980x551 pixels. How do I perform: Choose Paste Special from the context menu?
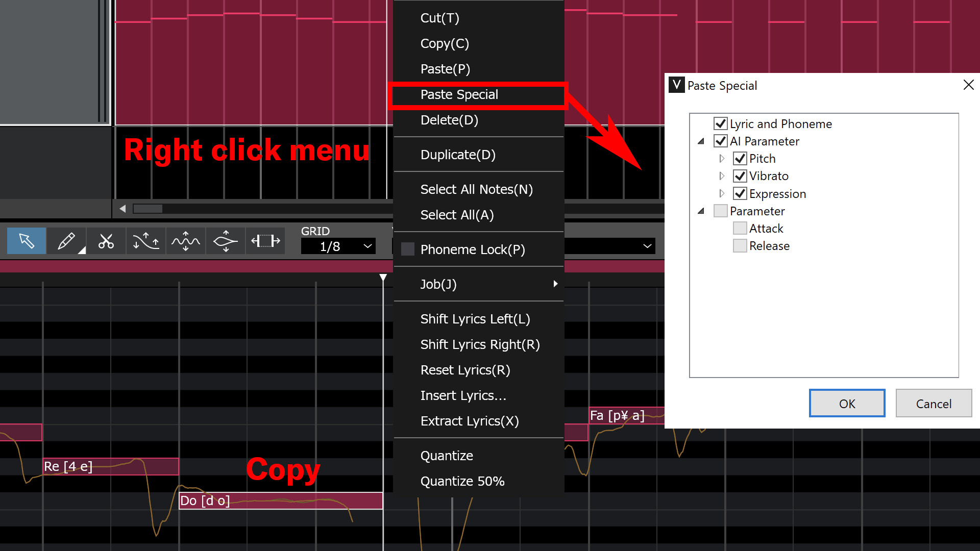click(459, 94)
